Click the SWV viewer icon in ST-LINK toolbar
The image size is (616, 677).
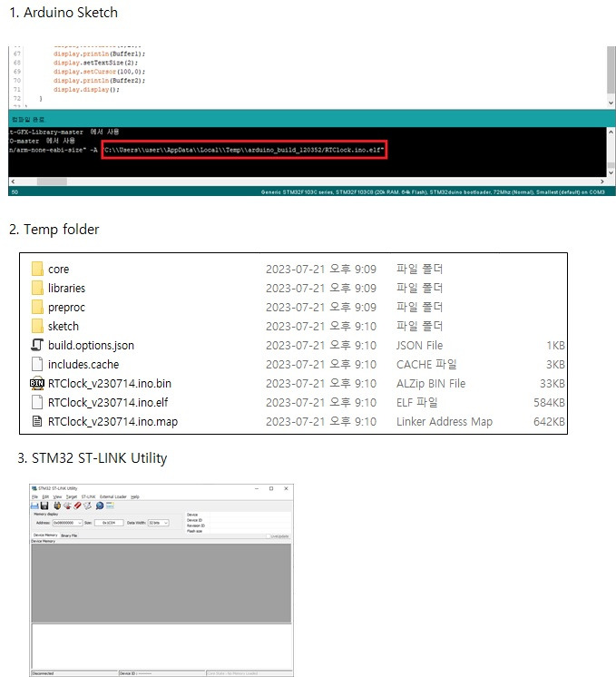[110, 505]
